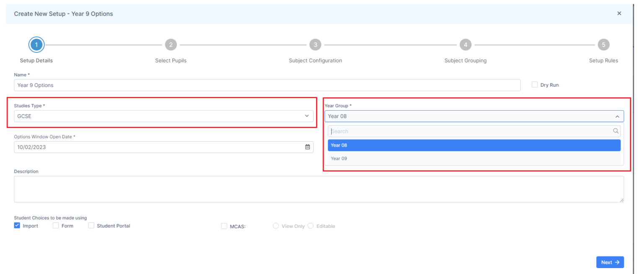Click step circle 4 for Subject Grouping
The height and width of the screenshot is (274, 644).
[x=465, y=44]
